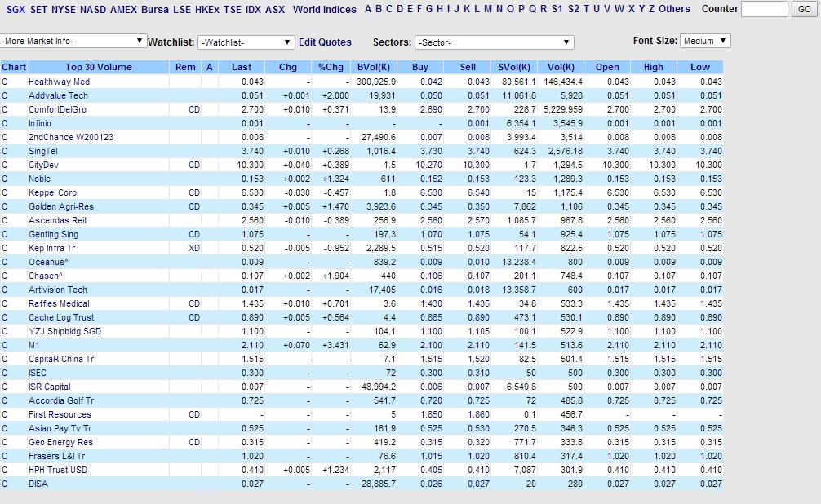
Task: Open First Resources counter
Action: (x=60, y=414)
